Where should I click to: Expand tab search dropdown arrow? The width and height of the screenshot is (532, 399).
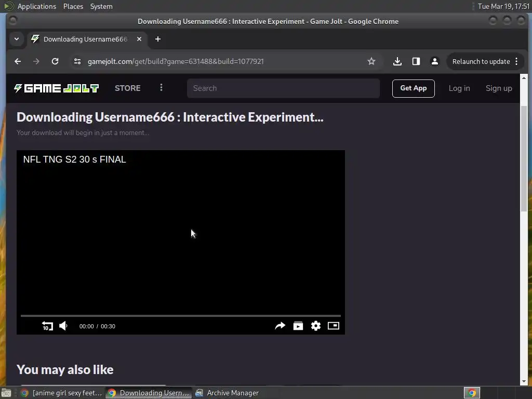pos(17,39)
